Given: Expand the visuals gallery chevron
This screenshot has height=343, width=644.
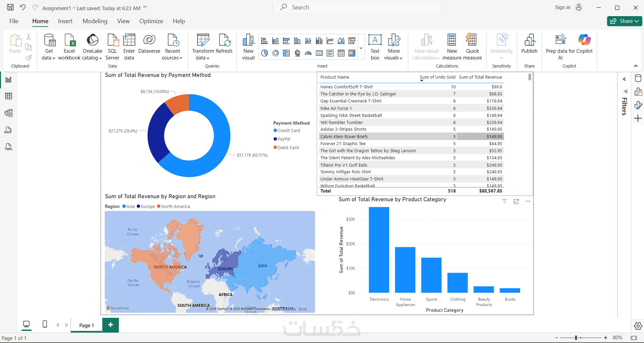Looking at the screenshot, I should click(361, 47).
